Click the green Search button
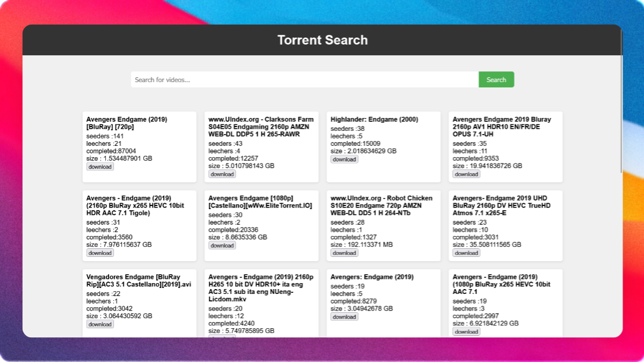Image resolution: width=644 pixels, height=362 pixels. tap(496, 80)
